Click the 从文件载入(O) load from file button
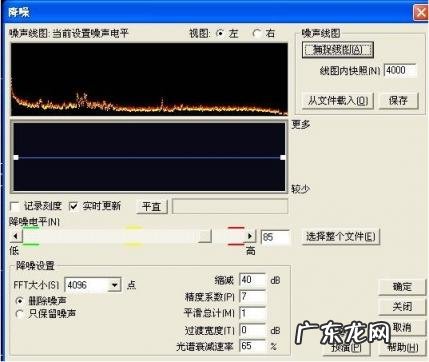The height and width of the screenshot is (362, 429). (338, 100)
